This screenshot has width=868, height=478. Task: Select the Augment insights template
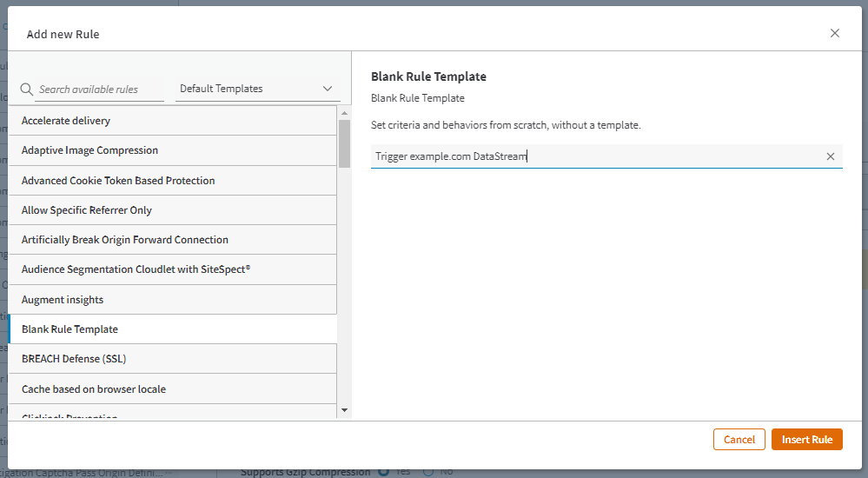(x=172, y=300)
